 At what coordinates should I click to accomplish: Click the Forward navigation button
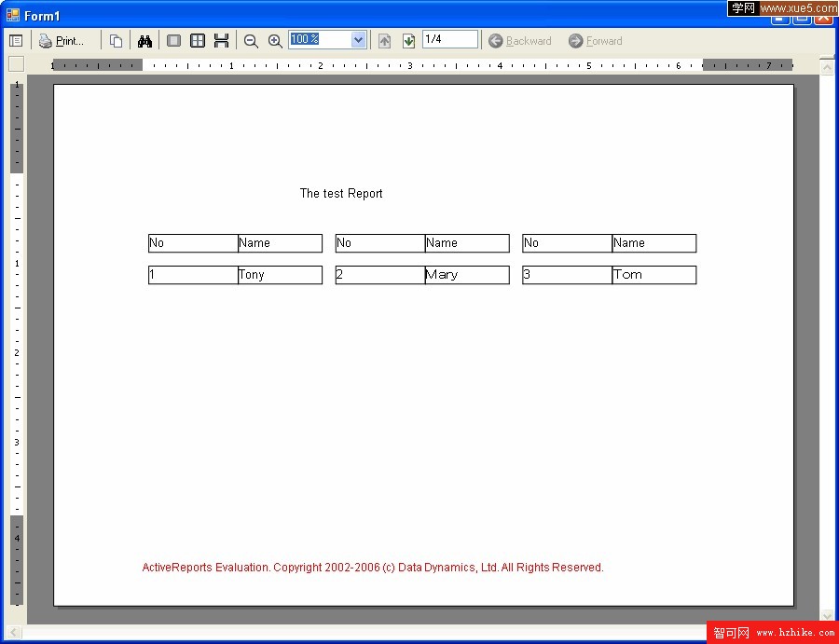(596, 41)
